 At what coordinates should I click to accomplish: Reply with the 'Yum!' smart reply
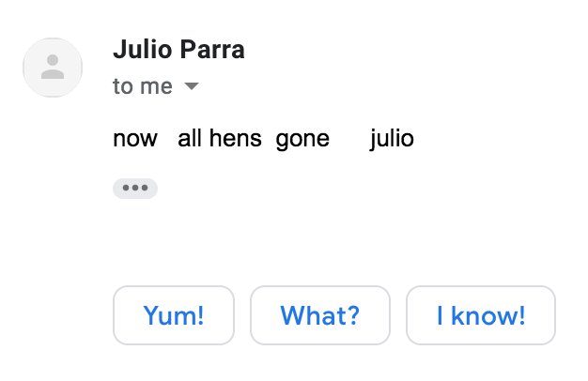click(x=174, y=315)
